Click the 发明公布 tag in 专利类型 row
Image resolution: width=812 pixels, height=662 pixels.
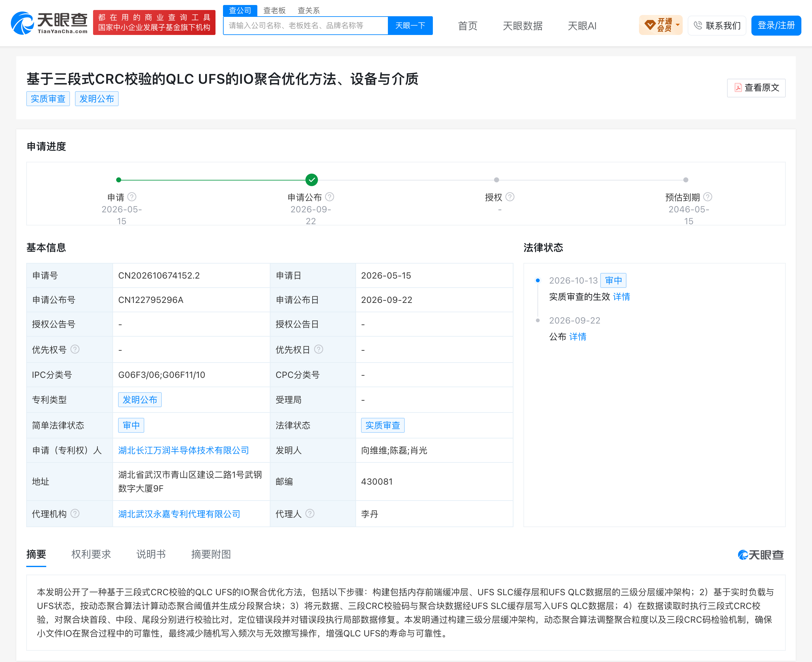tap(140, 400)
